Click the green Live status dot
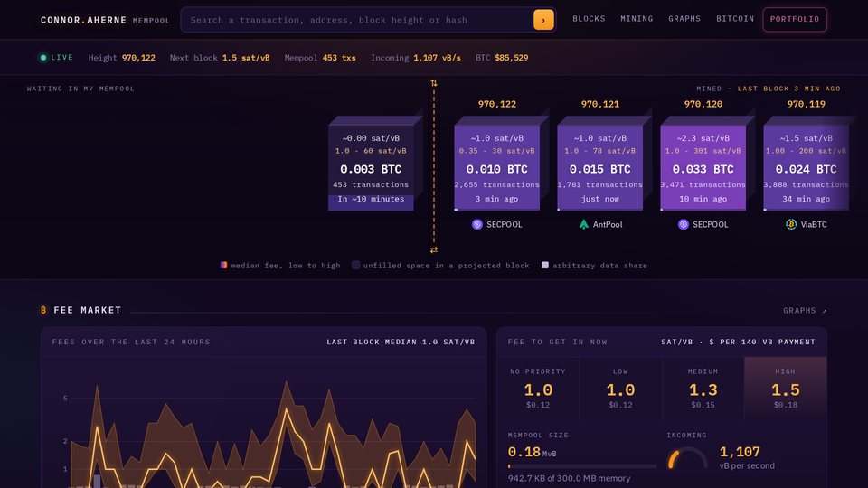Screen dimensions: 868x488 43,58
